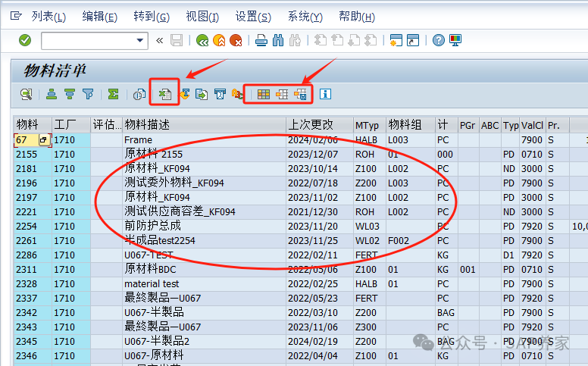Set a filter with the funnel icon
Screen dimensions: 588x366
(x=88, y=94)
